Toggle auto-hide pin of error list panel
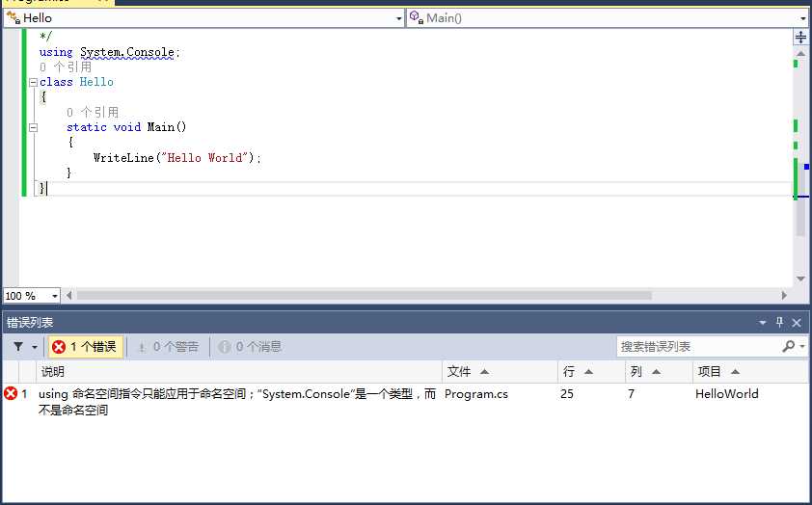 (779, 322)
